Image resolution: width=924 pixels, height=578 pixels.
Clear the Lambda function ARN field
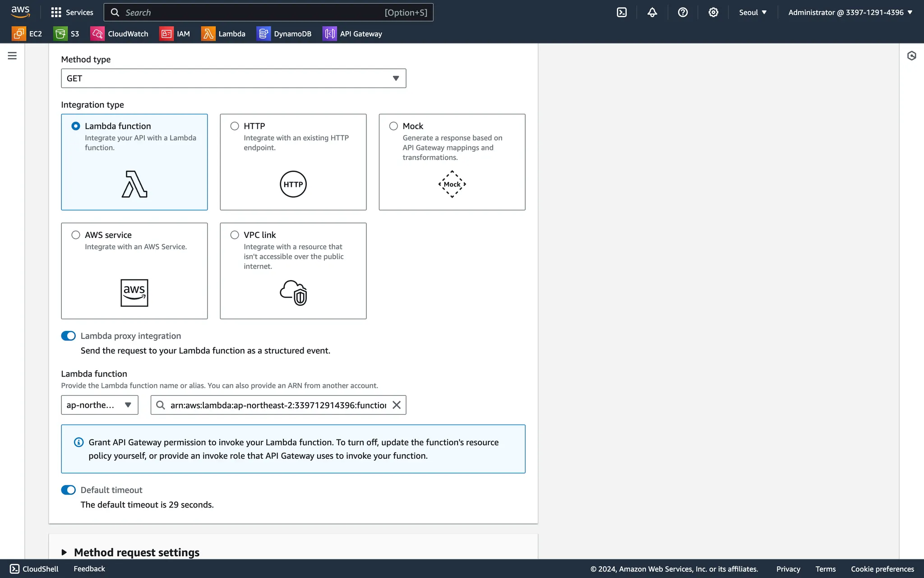pos(396,405)
